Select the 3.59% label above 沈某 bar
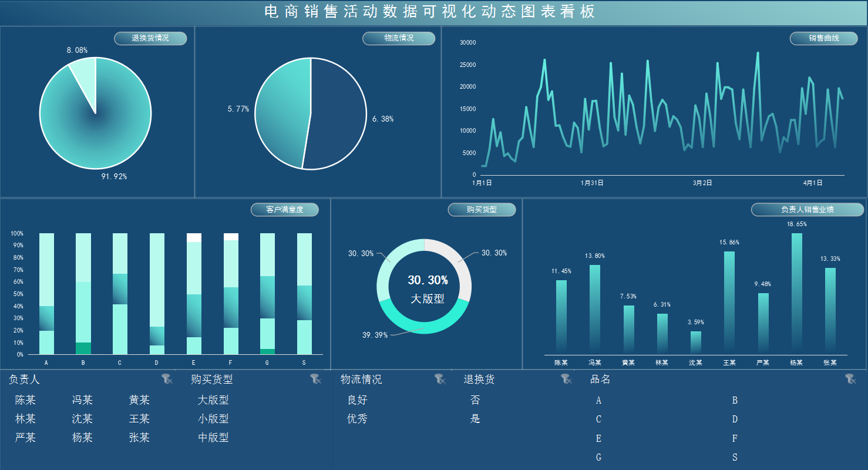This screenshot has width=868, height=470. tap(695, 323)
